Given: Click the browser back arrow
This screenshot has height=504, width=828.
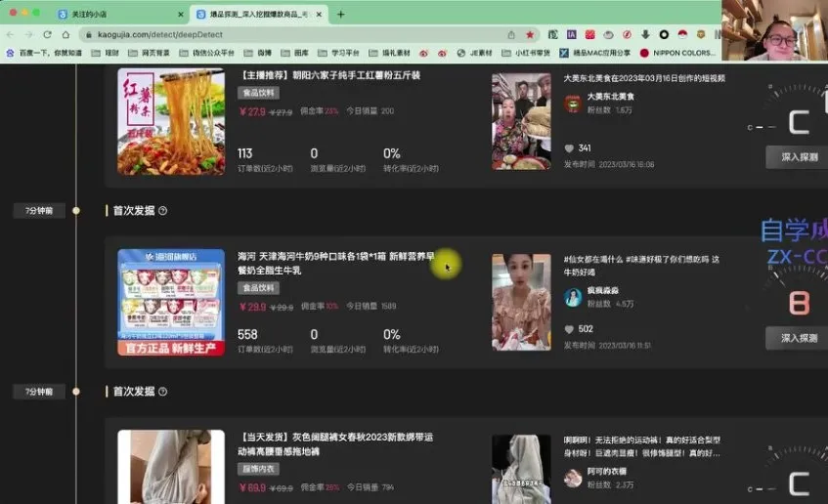Looking at the screenshot, I should pyautogui.click(x=12, y=34).
